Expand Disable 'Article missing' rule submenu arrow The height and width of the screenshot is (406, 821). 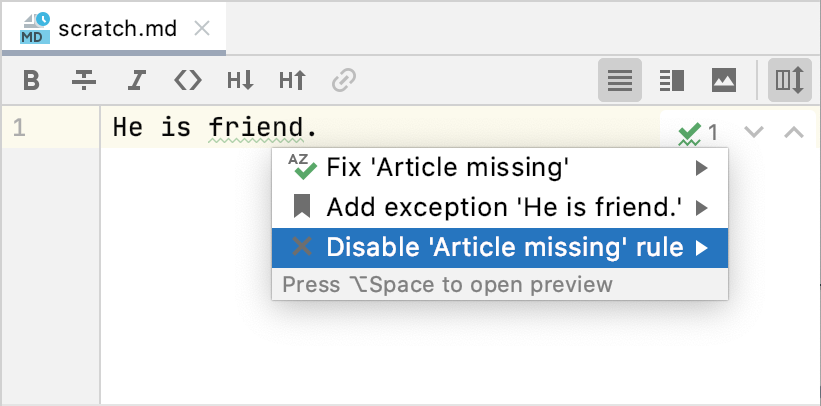(702, 248)
